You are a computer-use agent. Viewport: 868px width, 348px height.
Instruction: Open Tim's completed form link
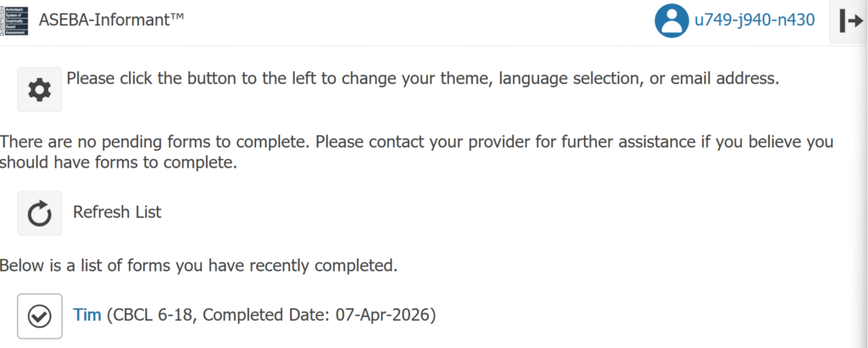click(86, 315)
